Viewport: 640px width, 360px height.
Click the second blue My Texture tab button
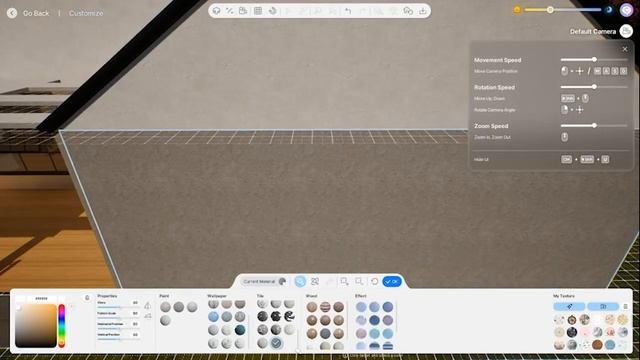click(603, 306)
